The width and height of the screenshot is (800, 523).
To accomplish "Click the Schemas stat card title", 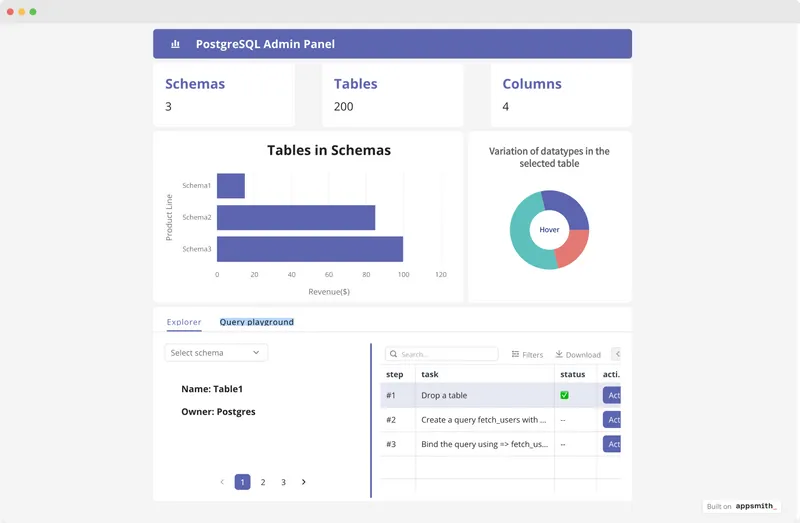I will (195, 84).
